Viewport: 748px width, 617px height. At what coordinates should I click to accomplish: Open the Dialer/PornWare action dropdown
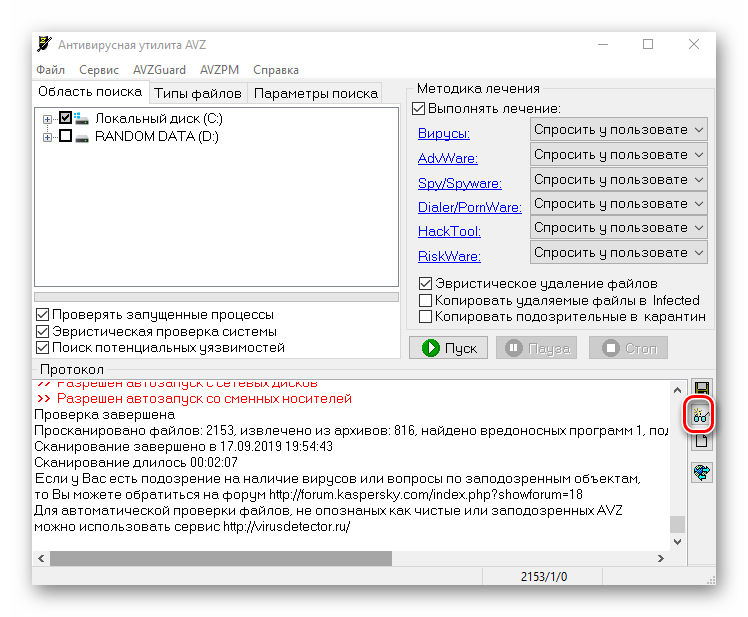coord(618,204)
